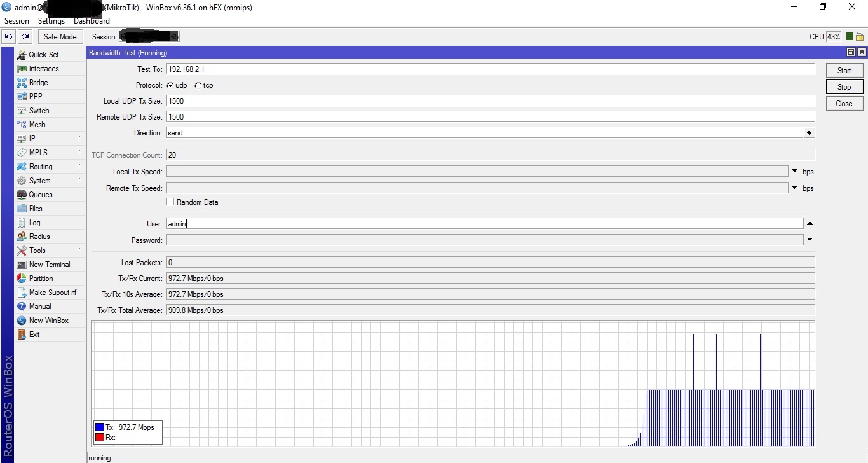Collapse the User field arrow
868x463 pixels.
click(x=810, y=224)
